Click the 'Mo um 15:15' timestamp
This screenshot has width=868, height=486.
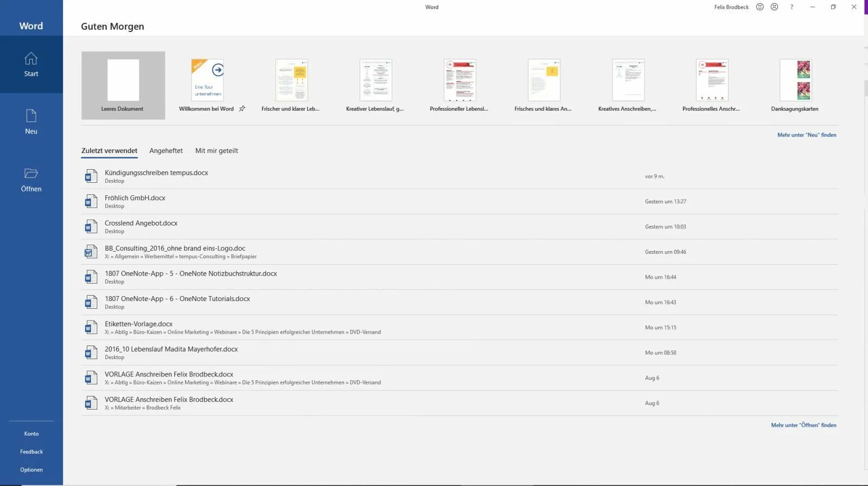point(660,328)
